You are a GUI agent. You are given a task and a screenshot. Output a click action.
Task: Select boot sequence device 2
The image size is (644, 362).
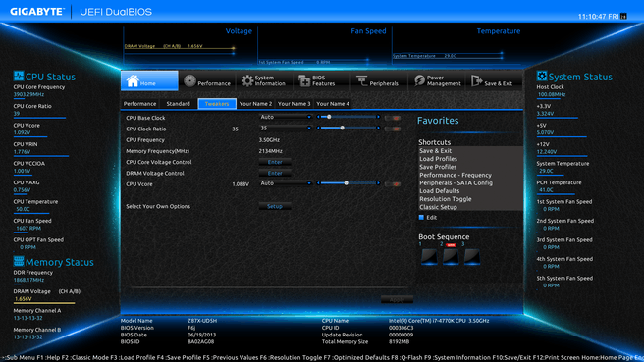(451, 256)
